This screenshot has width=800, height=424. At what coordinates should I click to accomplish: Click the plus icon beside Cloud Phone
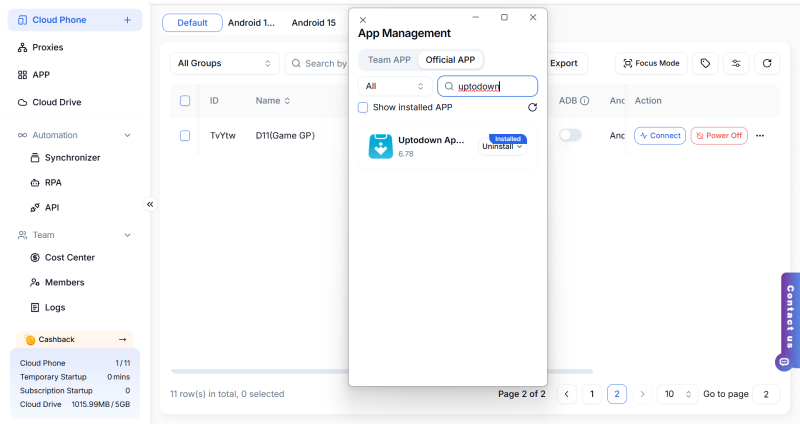pos(127,20)
